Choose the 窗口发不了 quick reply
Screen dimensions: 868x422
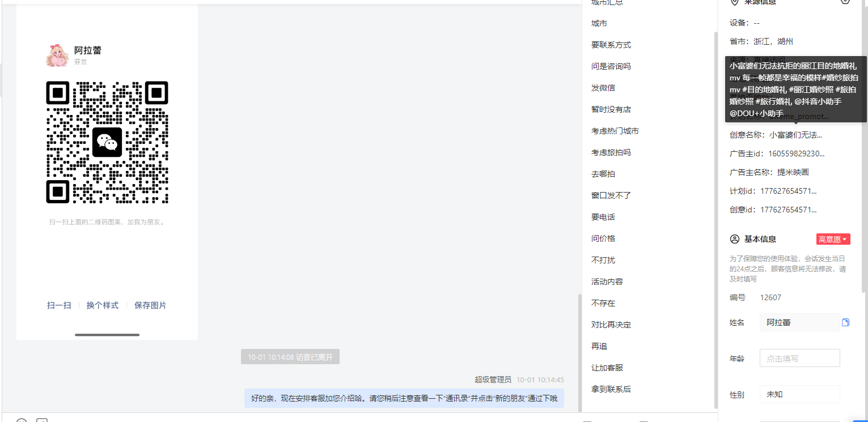point(611,195)
